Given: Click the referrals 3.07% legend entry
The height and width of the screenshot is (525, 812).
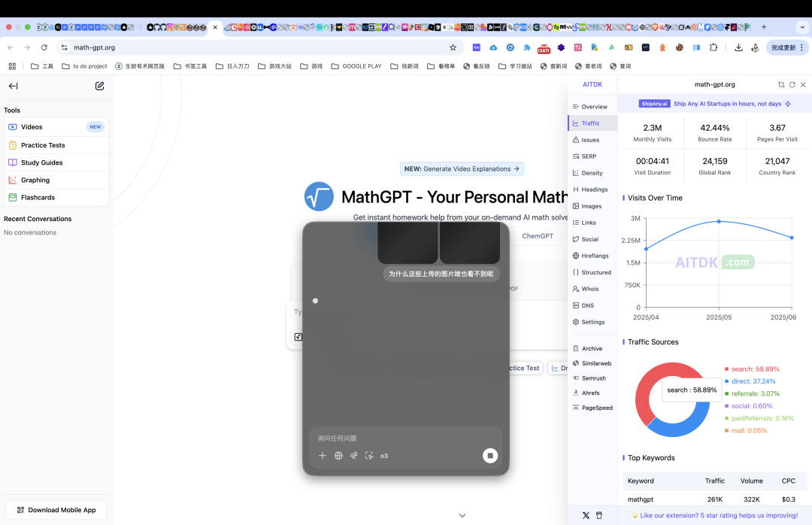Looking at the screenshot, I should (752, 394).
